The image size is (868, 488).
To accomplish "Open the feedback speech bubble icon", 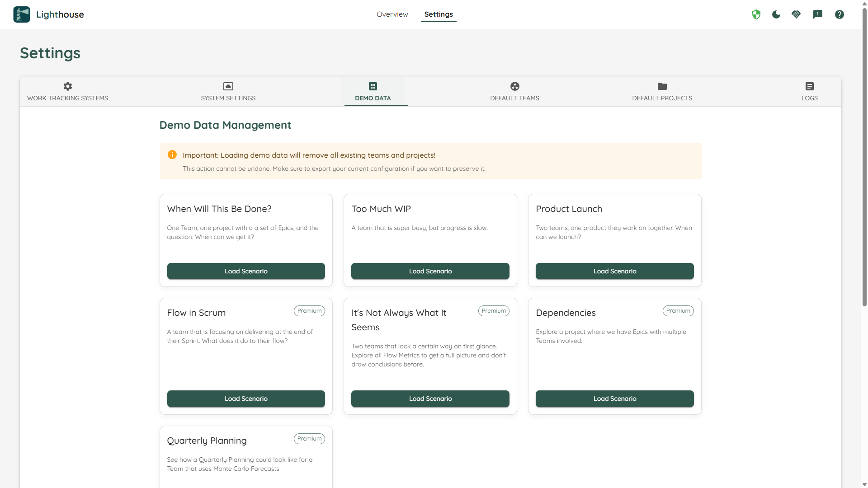I will pyautogui.click(x=817, y=14).
